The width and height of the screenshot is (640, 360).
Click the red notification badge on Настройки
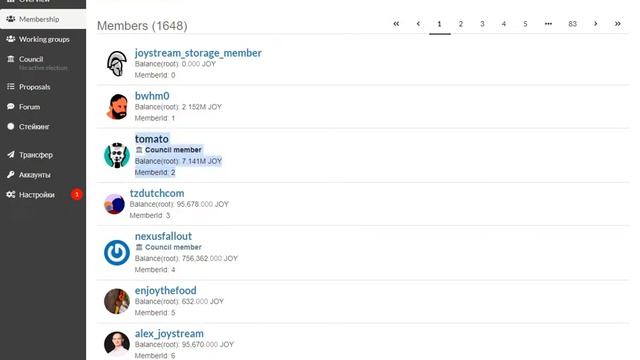pyautogui.click(x=77, y=195)
